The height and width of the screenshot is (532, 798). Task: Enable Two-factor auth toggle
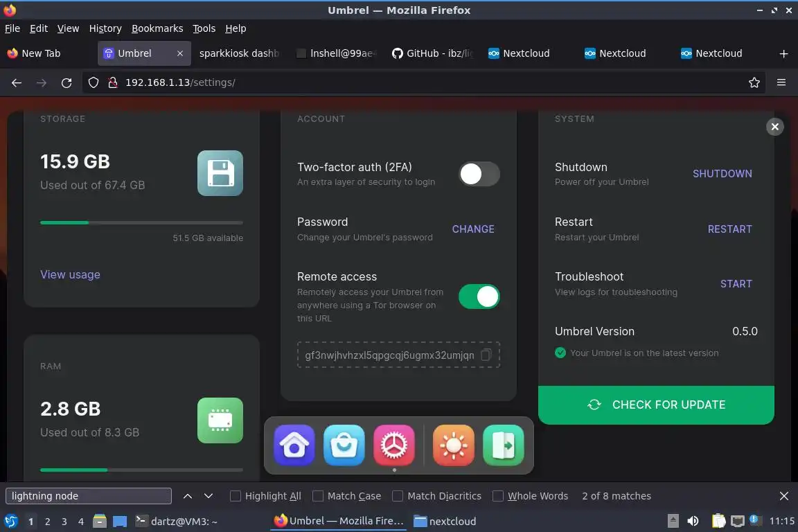[x=479, y=174]
